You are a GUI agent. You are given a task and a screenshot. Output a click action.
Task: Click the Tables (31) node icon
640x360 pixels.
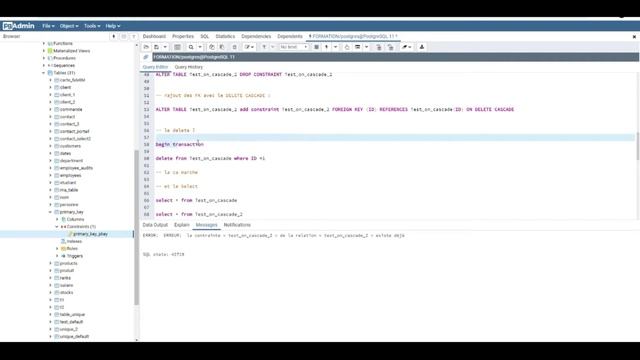[50, 73]
